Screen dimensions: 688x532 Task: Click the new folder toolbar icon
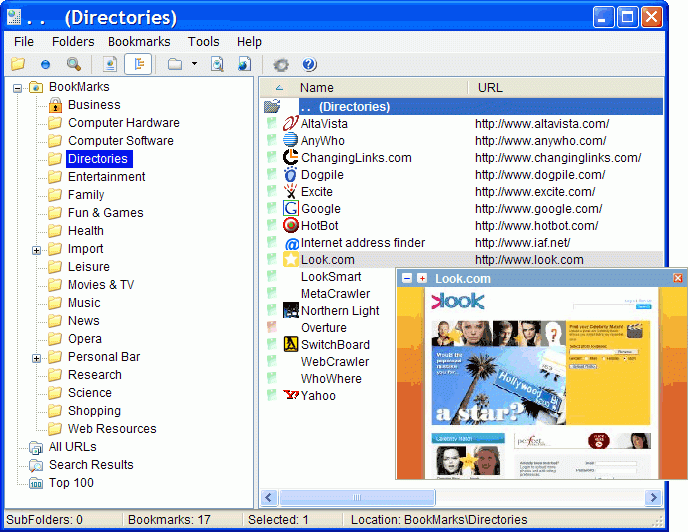(x=175, y=64)
